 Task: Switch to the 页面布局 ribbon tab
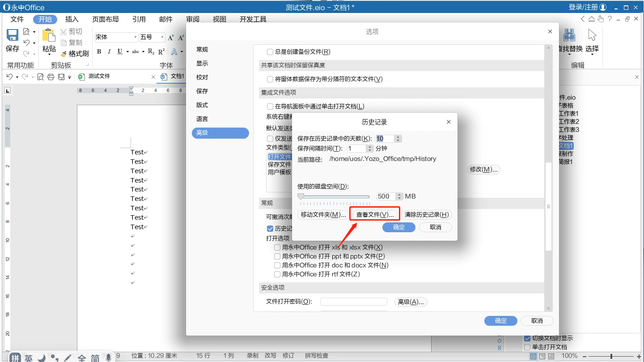pos(105,19)
